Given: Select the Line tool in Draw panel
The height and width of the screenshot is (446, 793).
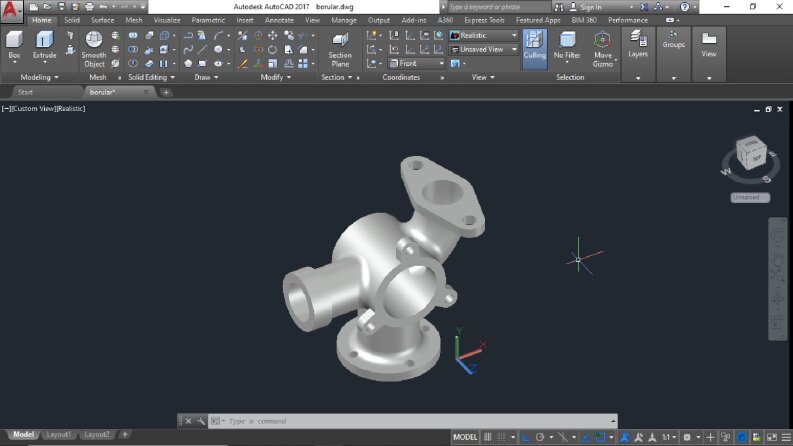Looking at the screenshot, I should click(x=202, y=50).
